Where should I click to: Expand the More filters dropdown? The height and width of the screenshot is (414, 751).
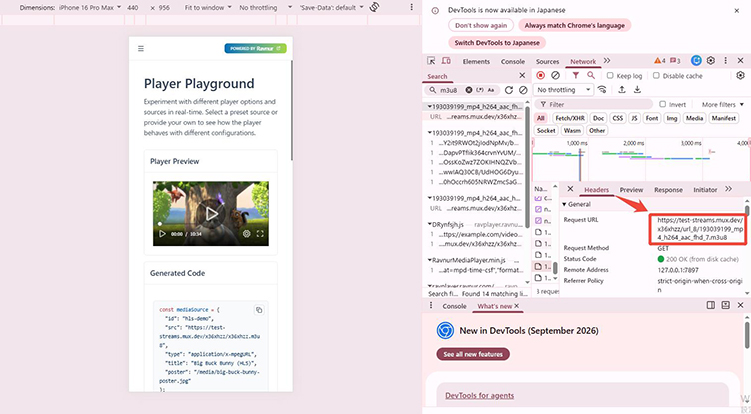tap(723, 104)
